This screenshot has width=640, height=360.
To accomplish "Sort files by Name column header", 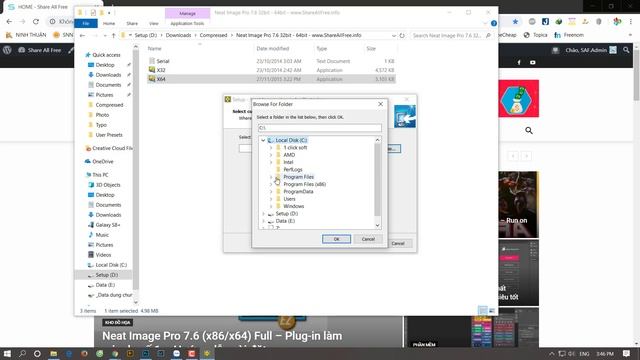I will pyautogui.click(x=154, y=49).
